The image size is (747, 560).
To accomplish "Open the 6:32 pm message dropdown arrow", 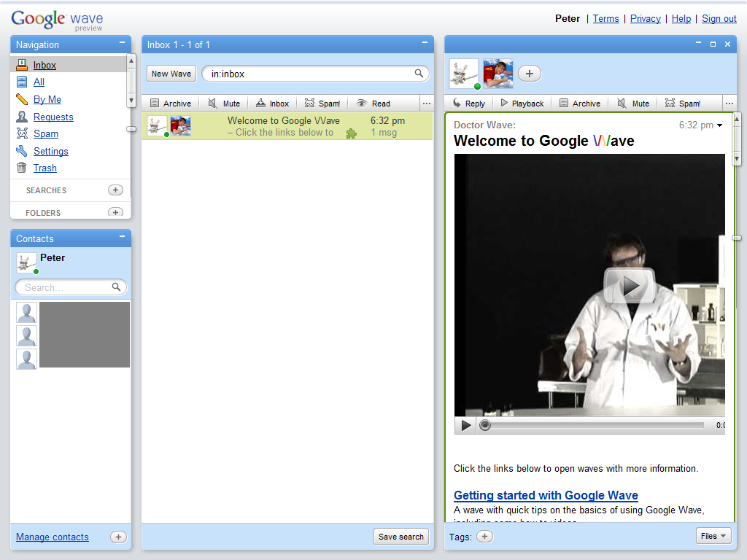I will coord(719,125).
